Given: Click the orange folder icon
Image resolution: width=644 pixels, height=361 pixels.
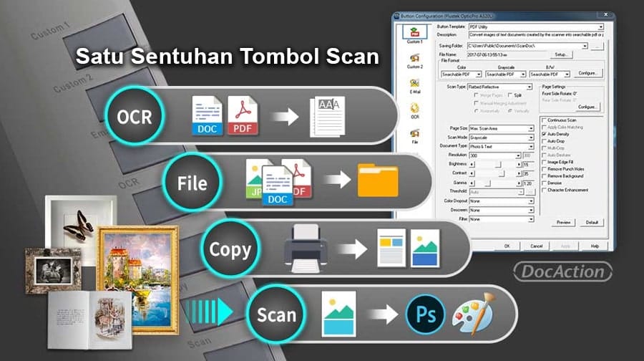Looking at the screenshot, I should [378, 180].
